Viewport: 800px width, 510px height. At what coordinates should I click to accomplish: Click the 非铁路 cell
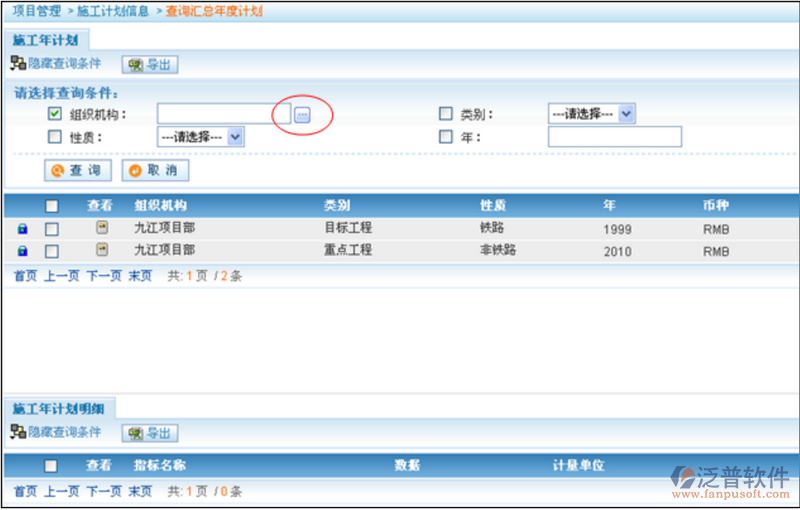pyautogui.click(x=498, y=249)
